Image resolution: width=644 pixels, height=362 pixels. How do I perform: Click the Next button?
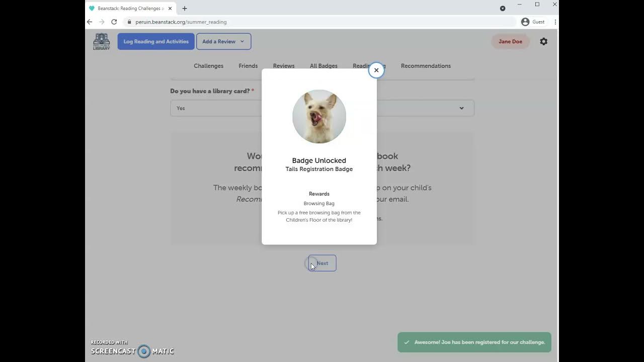click(322, 263)
